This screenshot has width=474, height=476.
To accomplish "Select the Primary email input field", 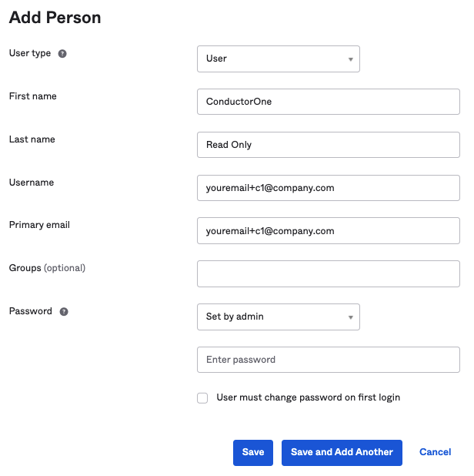I will (x=329, y=231).
